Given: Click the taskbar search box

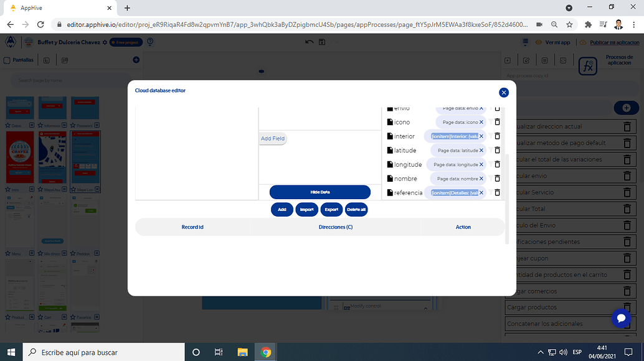Looking at the screenshot, I should click(x=103, y=352).
